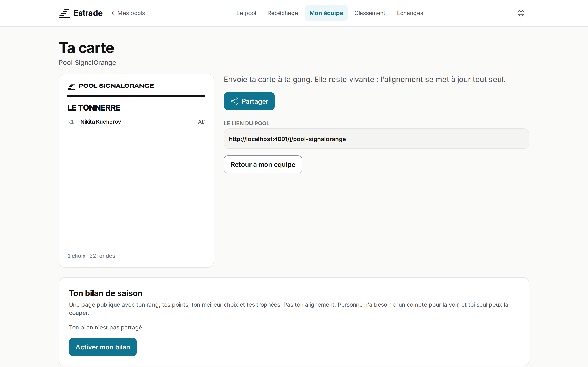Click the share icon on Partager button
Viewport: 588px width, 367px height.
pyautogui.click(x=234, y=101)
